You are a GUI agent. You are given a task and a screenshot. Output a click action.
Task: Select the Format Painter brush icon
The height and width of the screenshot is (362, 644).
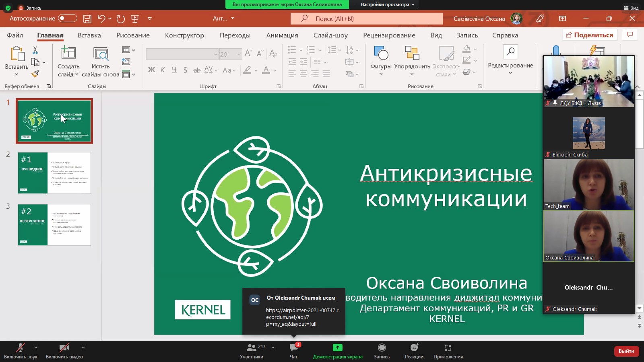click(x=35, y=74)
